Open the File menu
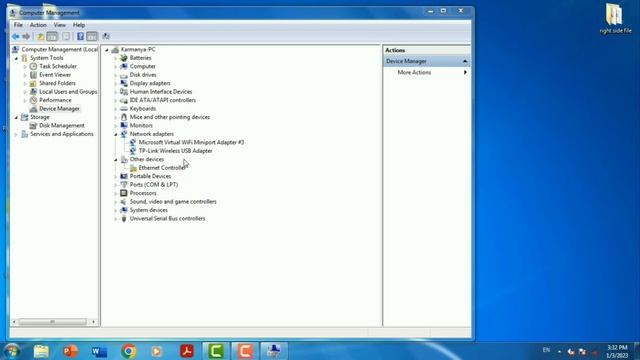This screenshot has height=360, width=640. (x=18, y=25)
